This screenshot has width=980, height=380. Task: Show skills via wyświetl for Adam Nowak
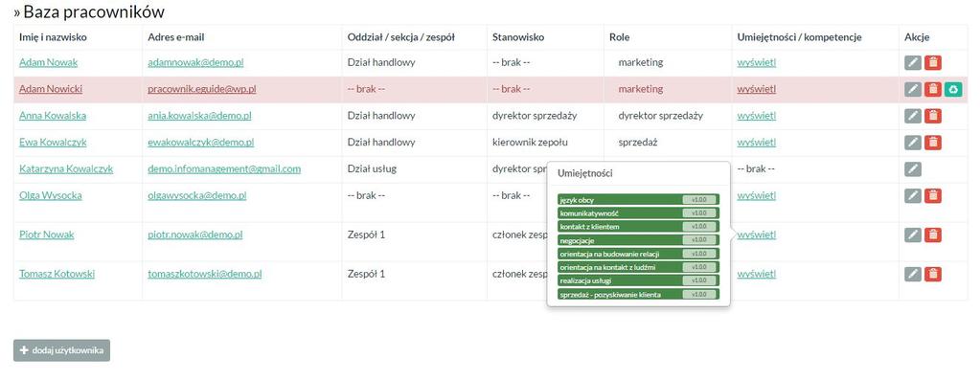click(756, 62)
